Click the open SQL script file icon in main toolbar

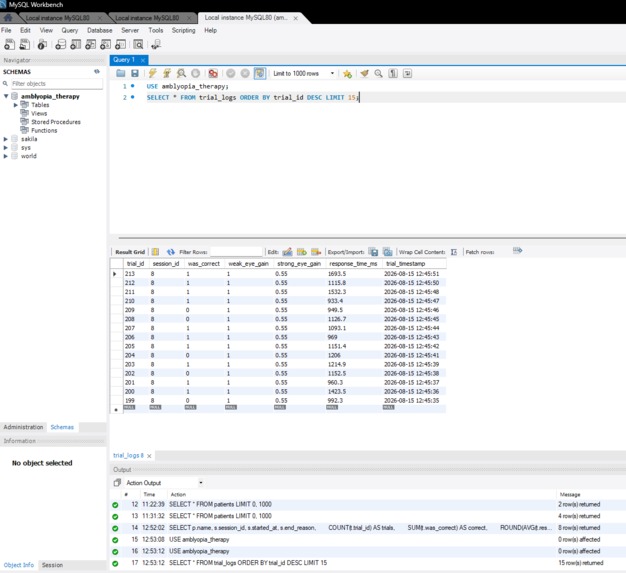coord(25,45)
